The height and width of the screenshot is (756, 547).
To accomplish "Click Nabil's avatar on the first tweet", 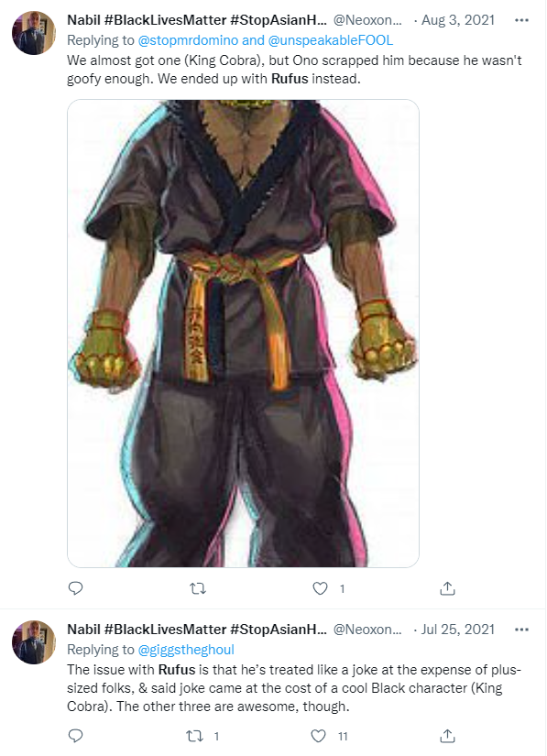I will click(34, 33).
